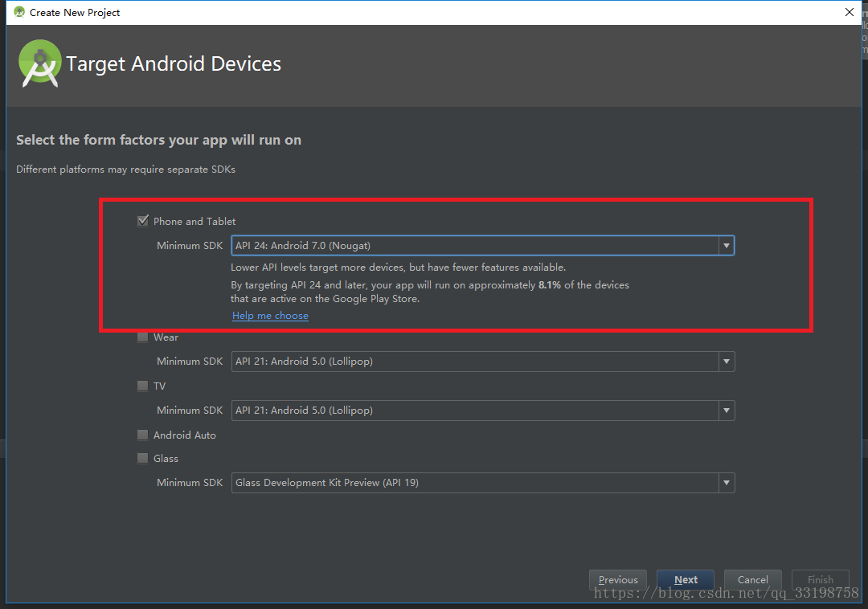The width and height of the screenshot is (868, 609).
Task: Go back with the Previous button
Action: (618, 580)
